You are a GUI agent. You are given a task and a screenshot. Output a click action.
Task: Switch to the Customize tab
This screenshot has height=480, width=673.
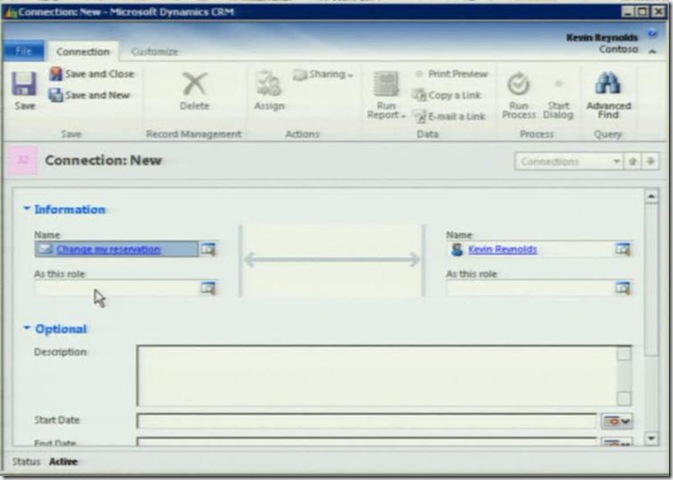155,52
